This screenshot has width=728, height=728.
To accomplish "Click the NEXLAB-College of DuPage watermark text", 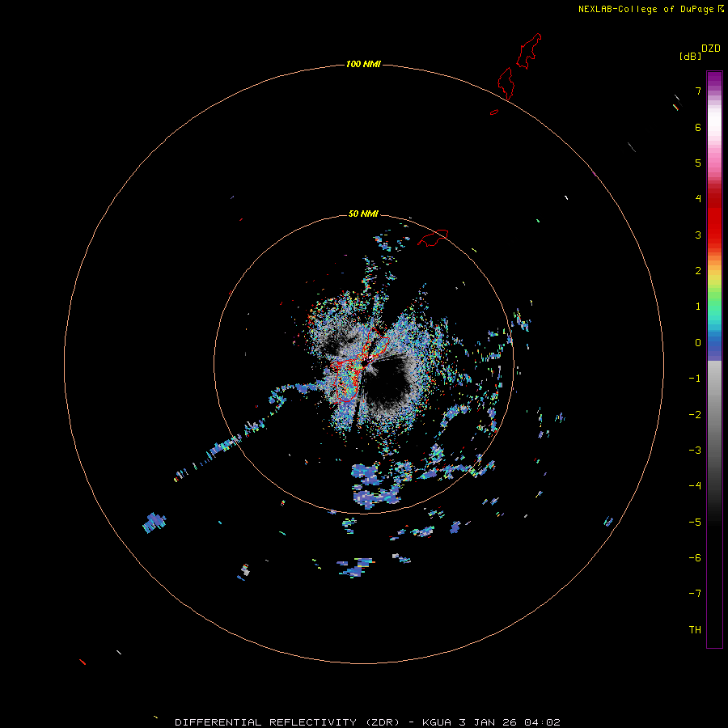I will pos(645,9).
